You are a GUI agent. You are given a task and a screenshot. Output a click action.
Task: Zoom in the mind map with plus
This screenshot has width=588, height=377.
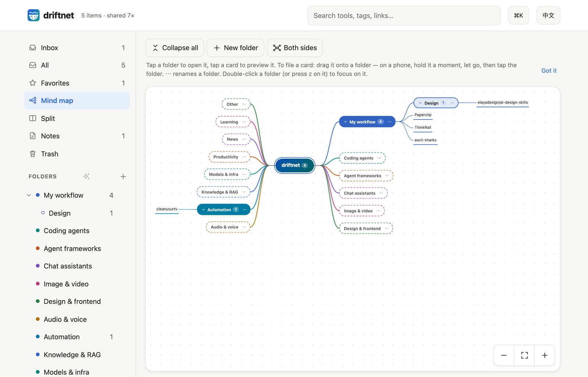click(545, 355)
